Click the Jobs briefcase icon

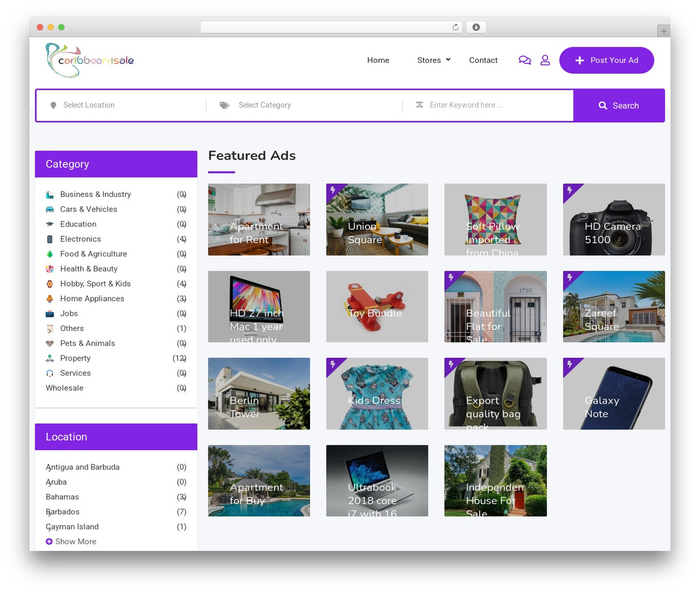[50, 313]
